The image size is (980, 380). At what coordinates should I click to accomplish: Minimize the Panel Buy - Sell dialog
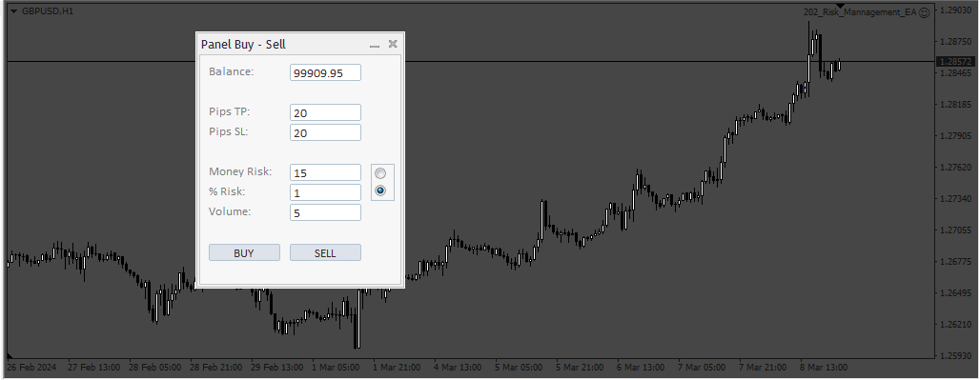[375, 45]
